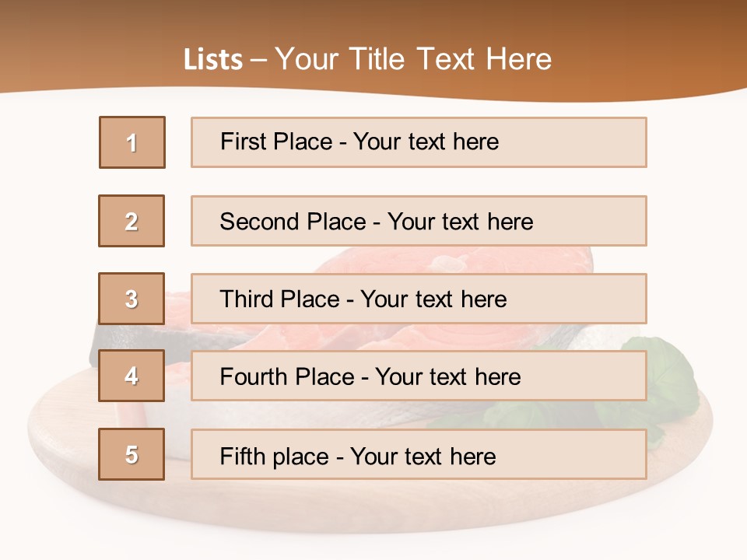
Task: Click the number 5 box
Action: [x=132, y=454]
